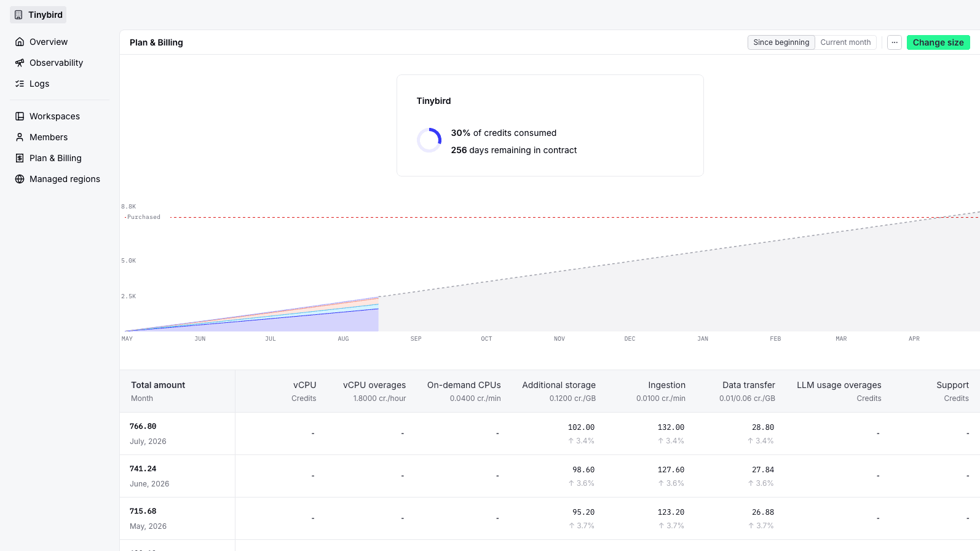
Task: Click the 741.24 total for June, 2026
Action: click(143, 469)
